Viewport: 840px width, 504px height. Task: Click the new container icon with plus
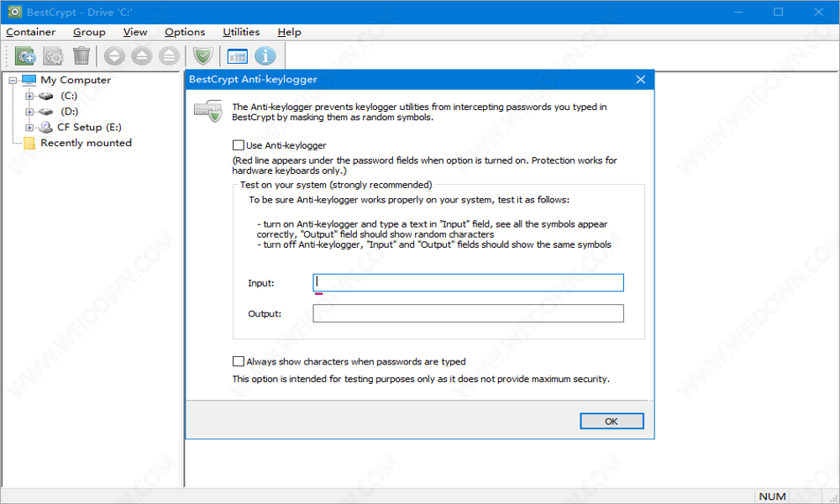[x=25, y=55]
